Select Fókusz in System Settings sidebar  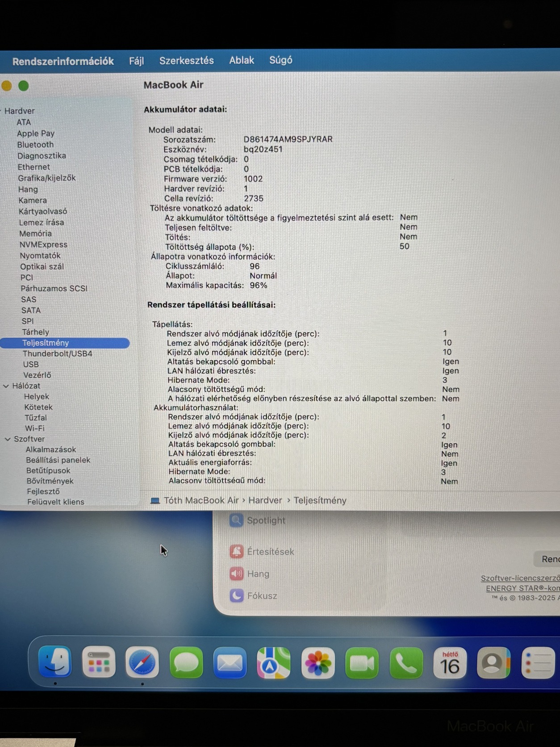[x=262, y=596]
